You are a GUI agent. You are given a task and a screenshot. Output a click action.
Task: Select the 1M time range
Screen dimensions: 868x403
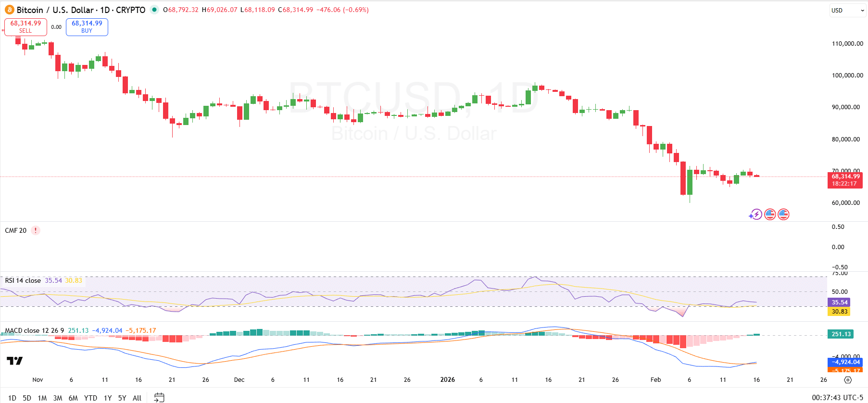point(42,398)
